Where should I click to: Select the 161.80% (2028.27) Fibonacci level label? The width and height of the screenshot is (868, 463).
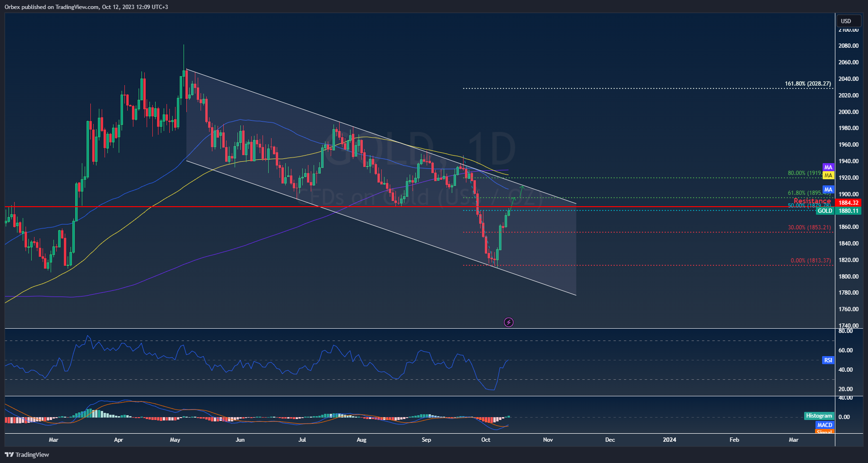click(807, 84)
